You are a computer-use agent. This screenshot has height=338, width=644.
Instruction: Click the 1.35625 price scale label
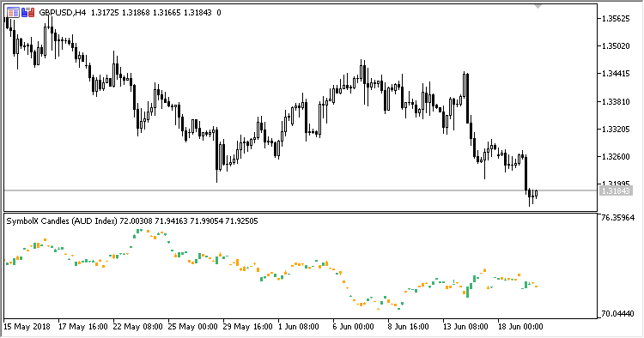pos(616,19)
